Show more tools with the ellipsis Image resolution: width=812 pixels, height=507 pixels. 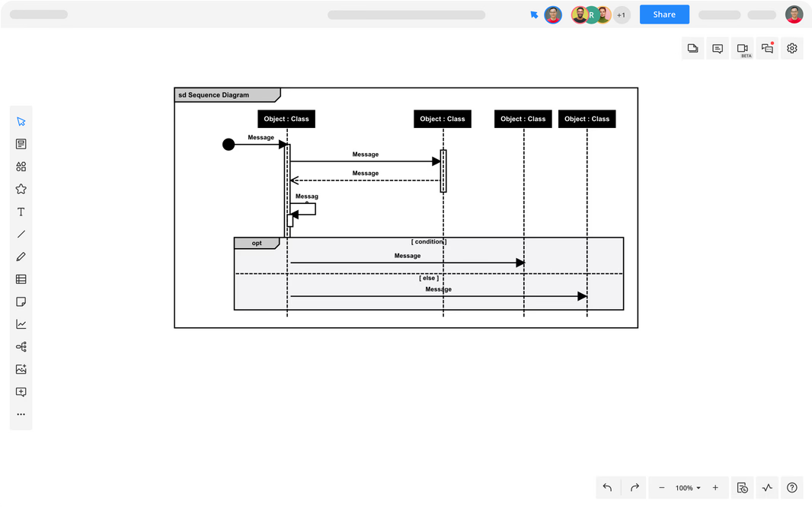(x=21, y=414)
